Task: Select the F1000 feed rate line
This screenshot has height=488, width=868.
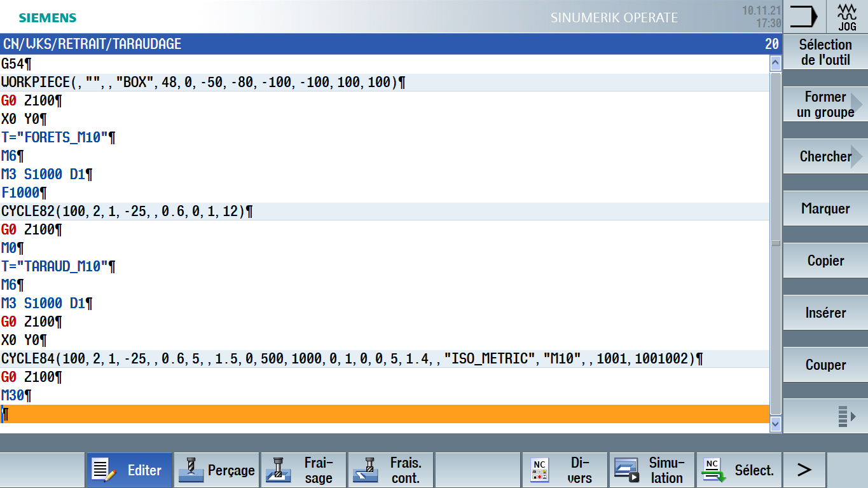Action: [x=384, y=193]
